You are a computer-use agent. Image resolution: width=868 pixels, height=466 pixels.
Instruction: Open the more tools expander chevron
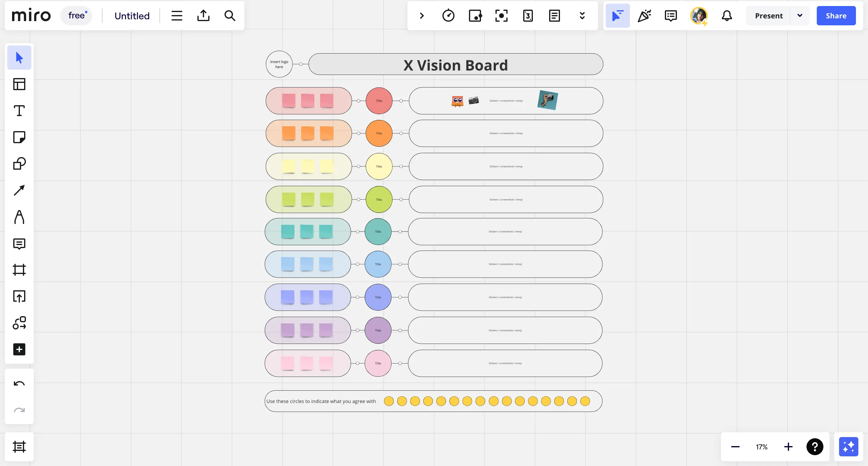pyautogui.click(x=582, y=15)
